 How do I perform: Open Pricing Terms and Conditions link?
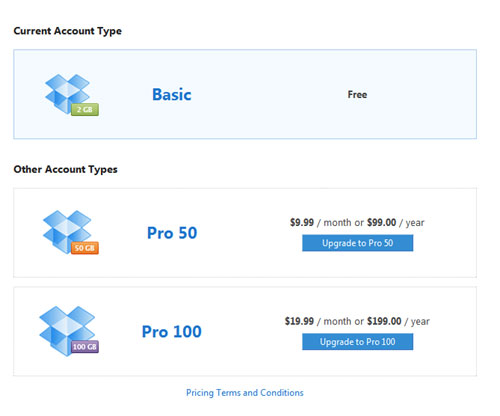click(x=245, y=393)
